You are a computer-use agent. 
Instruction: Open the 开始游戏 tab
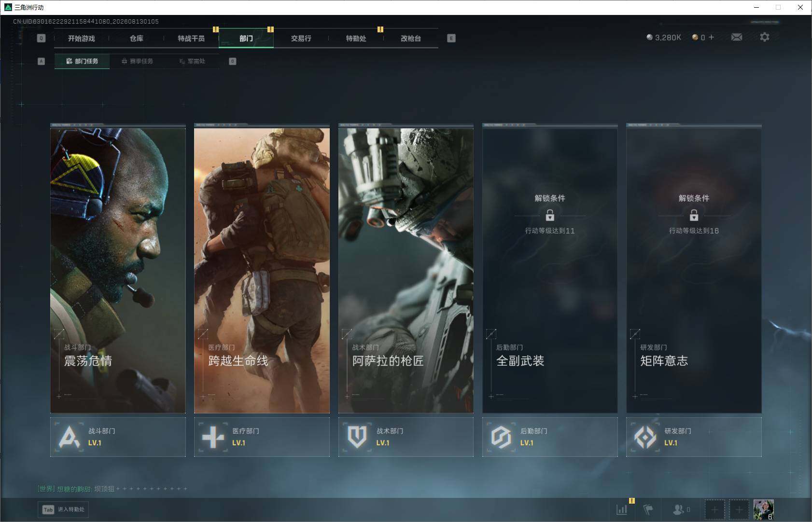coord(82,39)
